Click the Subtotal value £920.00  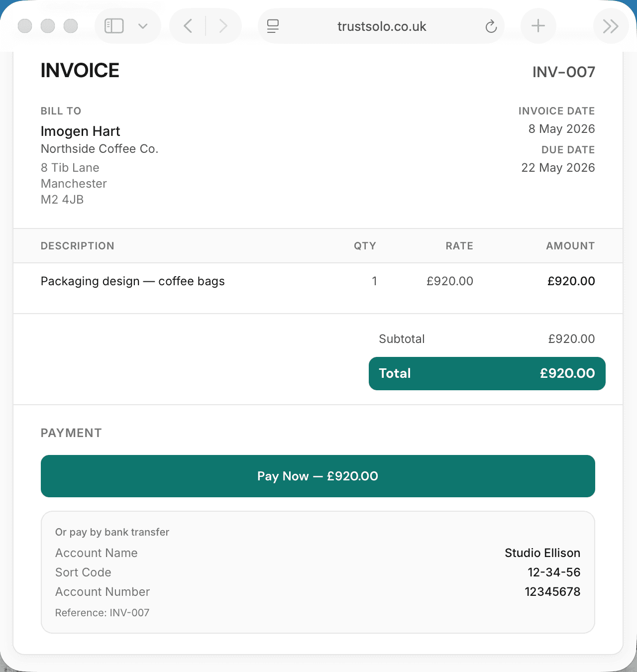[x=572, y=339]
